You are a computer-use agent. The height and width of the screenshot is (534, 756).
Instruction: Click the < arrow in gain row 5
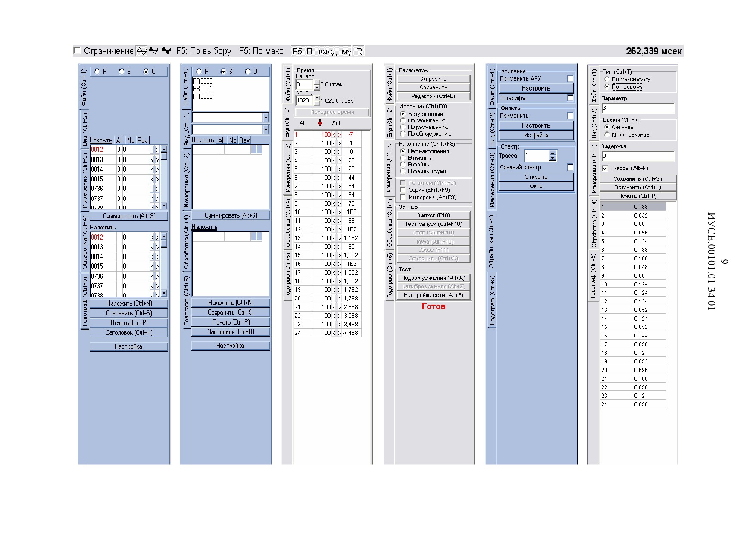tap(334, 169)
